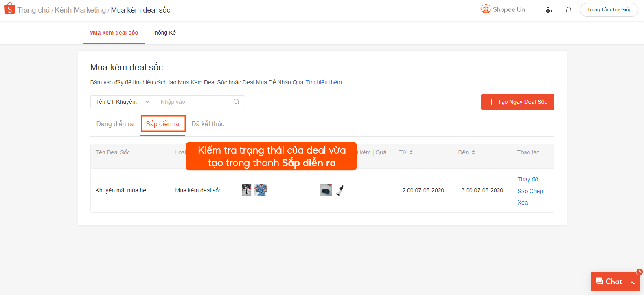
Task: Go to Kênh Marketing breadcrumb
Action: coord(80,10)
